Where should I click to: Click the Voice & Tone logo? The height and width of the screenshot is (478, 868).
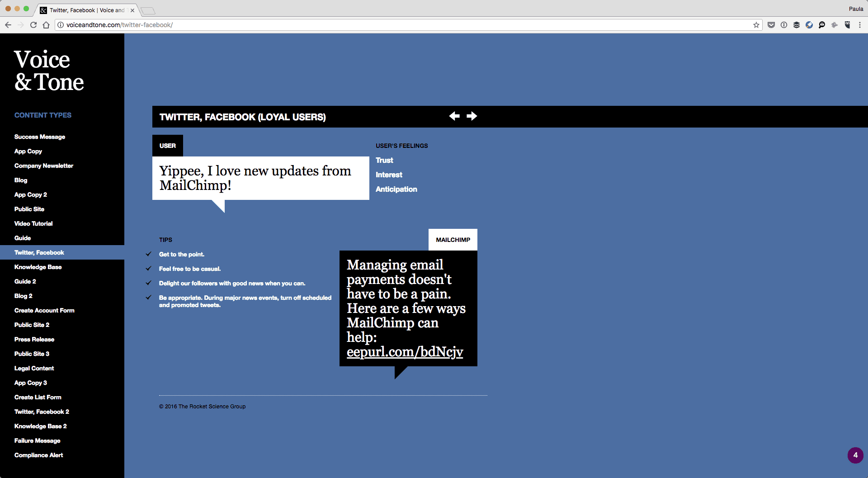(49, 71)
